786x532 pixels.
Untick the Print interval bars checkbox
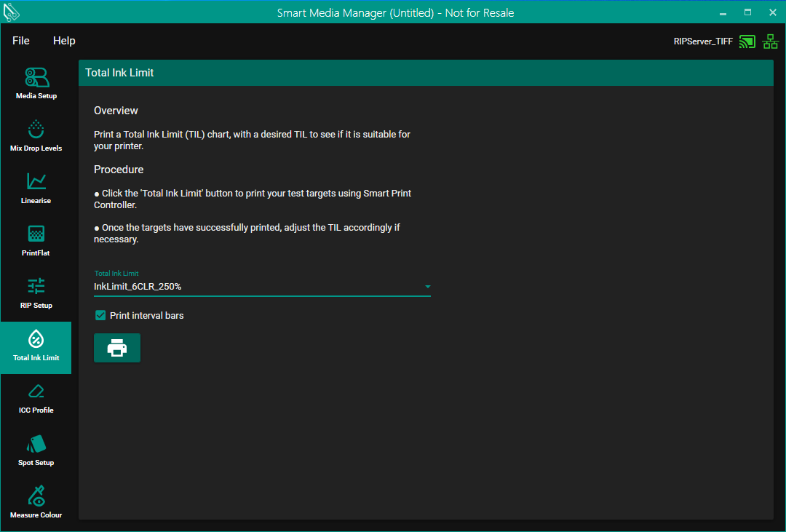coord(101,315)
